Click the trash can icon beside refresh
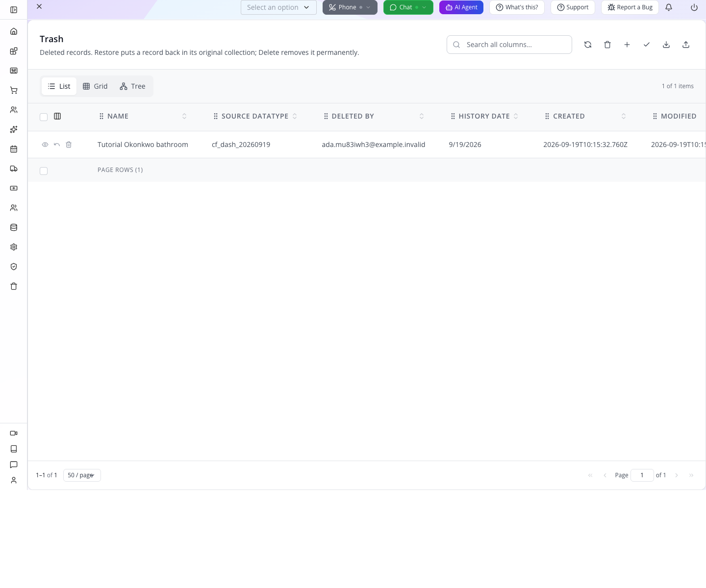 607,45
